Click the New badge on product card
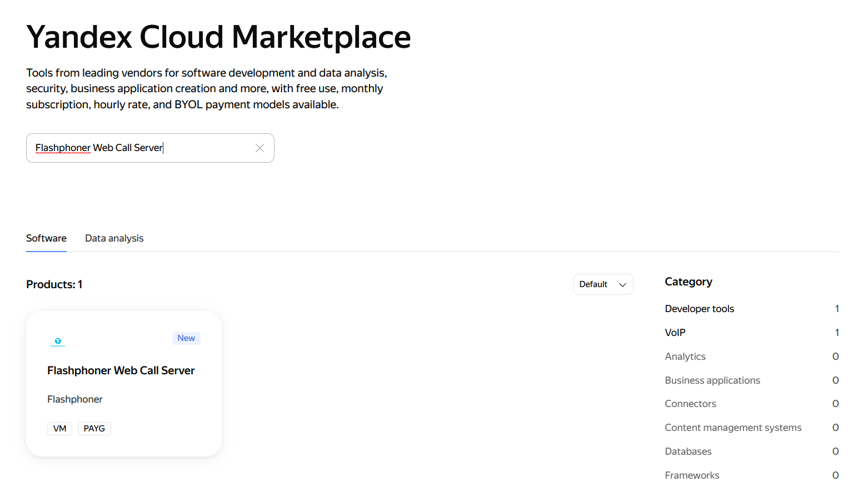This screenshot has height=482, width=868. [186, 338]
